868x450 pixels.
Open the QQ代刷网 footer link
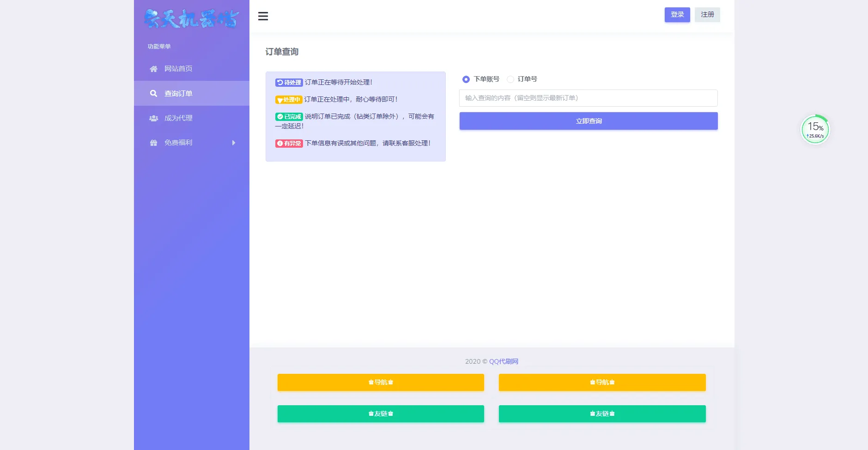(504, 361)
